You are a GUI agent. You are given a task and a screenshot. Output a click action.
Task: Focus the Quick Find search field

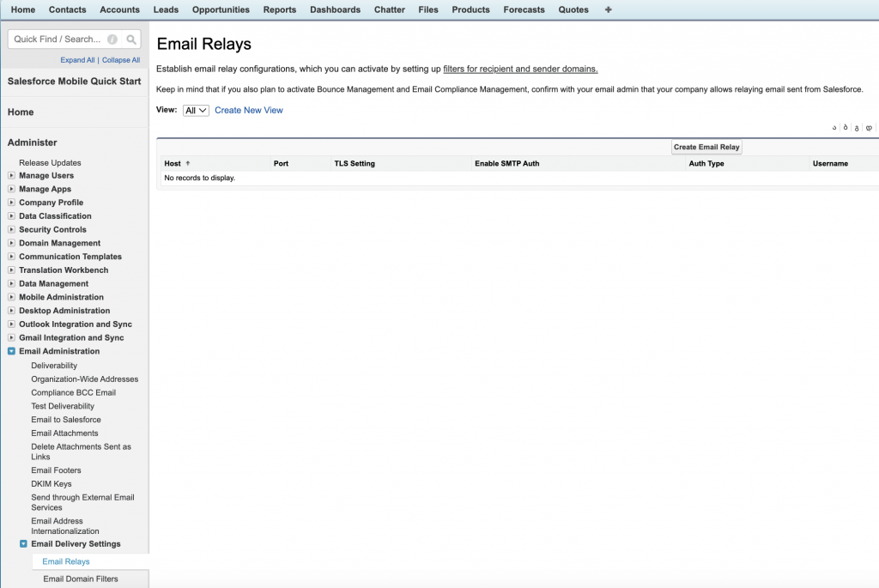58,39
